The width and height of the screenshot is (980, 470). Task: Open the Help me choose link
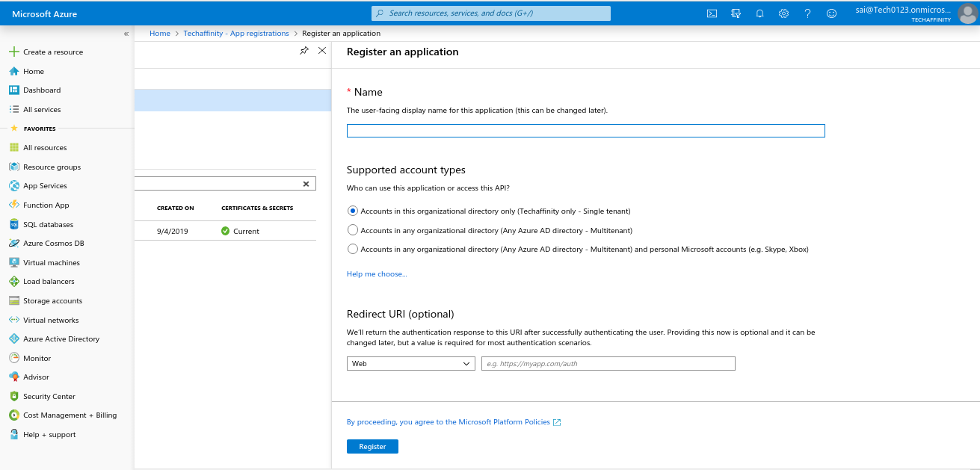[377, 274]
